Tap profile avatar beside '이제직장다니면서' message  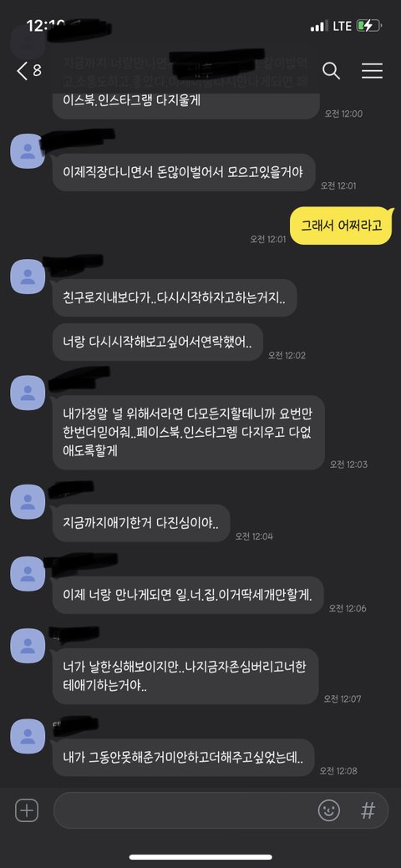pos(28,150)
